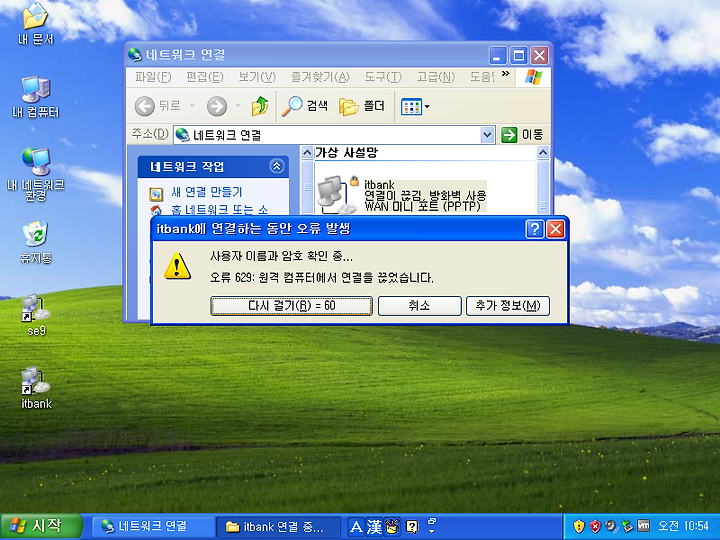This screenshot has height=540, width=720.
Task: Click the 이동 go button
Action: tap(522, 135)
